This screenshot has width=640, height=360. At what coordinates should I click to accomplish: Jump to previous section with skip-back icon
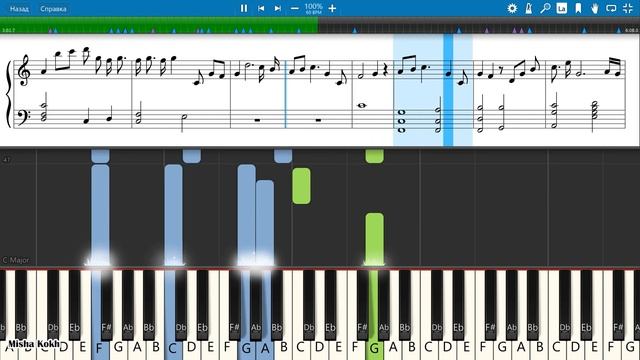[x=261, y=8]
